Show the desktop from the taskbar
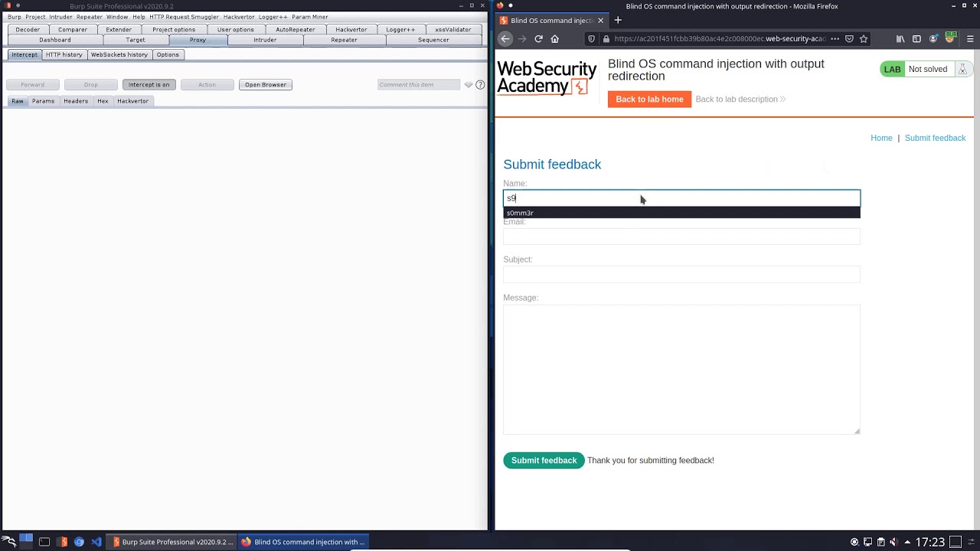Screen dimensions: 980x551 (x=955, y=542)
